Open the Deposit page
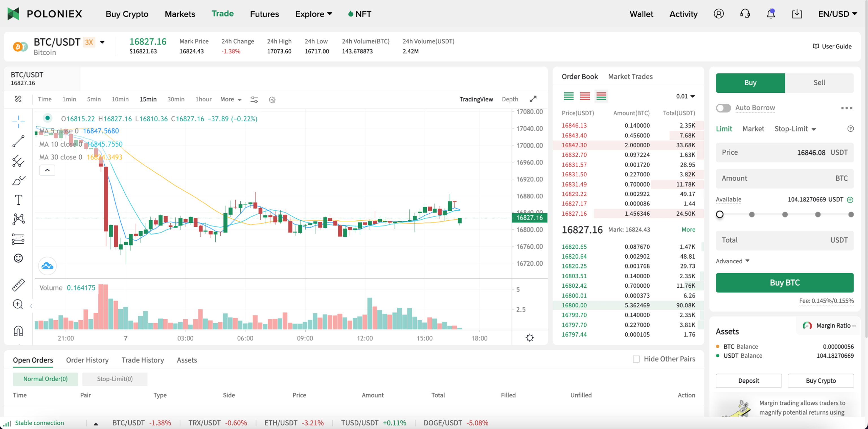 748,380
